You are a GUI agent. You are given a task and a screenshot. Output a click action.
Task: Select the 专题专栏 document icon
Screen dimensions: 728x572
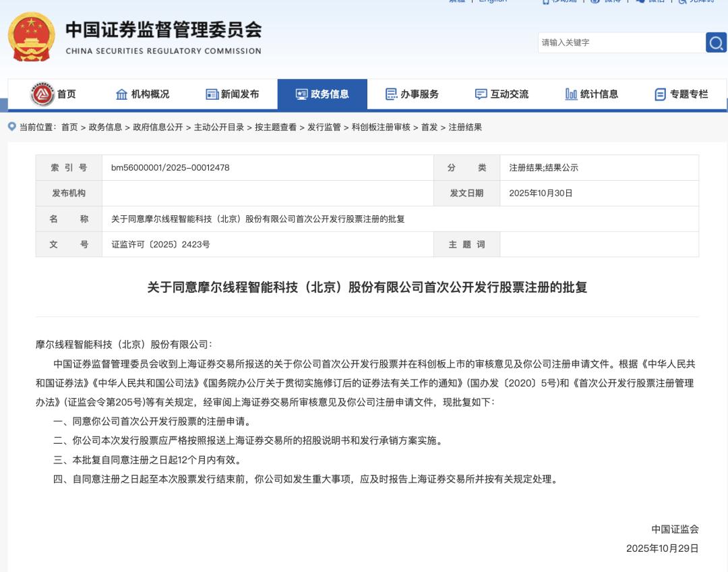pyautogui.click(x=660, y=94)
